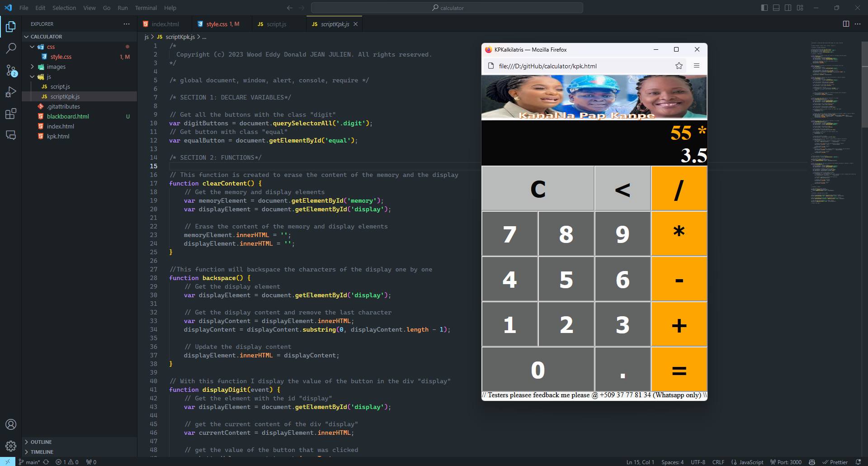Open the Run and Debug view
This screenshot has width=868, height=466.
click(x=11, y=92)
